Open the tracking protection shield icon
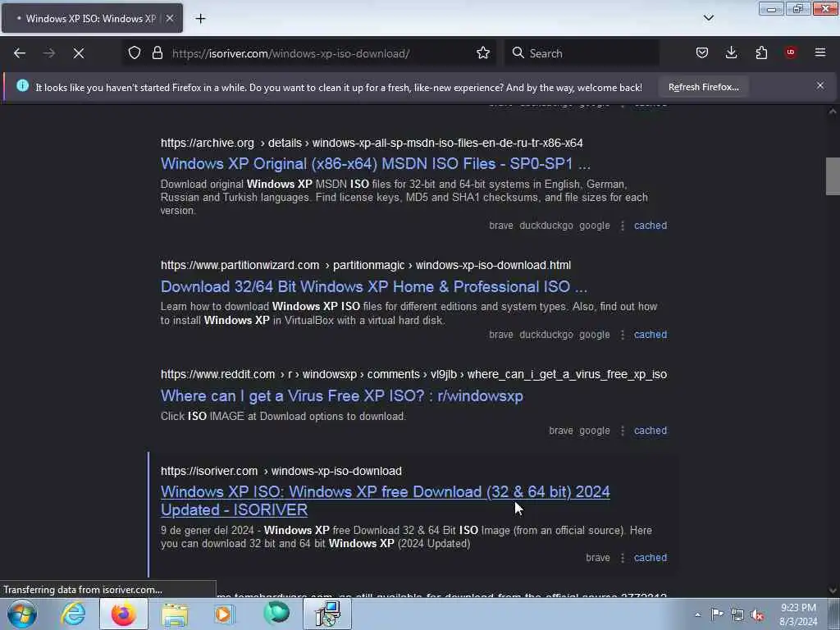 tap(135, 53)
